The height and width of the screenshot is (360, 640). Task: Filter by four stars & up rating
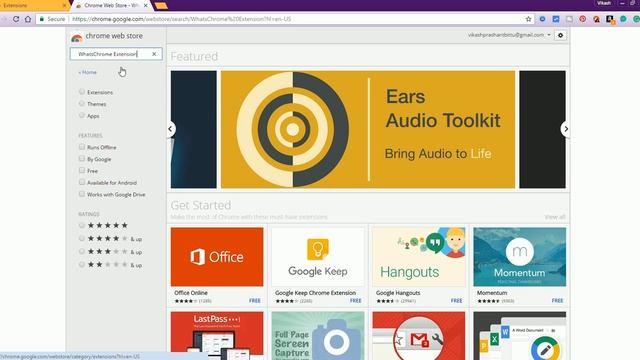pyautogui.click(x=82, y=238)
